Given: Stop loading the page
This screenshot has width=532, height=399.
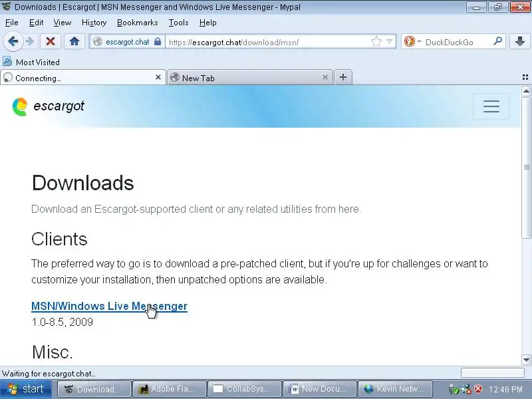Looking at the screenshot, I should [x=51, y=41].
